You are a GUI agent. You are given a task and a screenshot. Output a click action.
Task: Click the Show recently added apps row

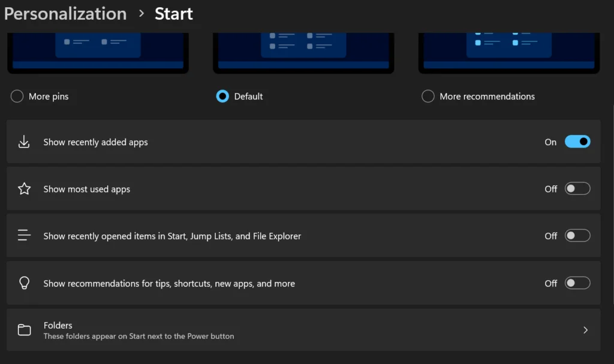303,142
